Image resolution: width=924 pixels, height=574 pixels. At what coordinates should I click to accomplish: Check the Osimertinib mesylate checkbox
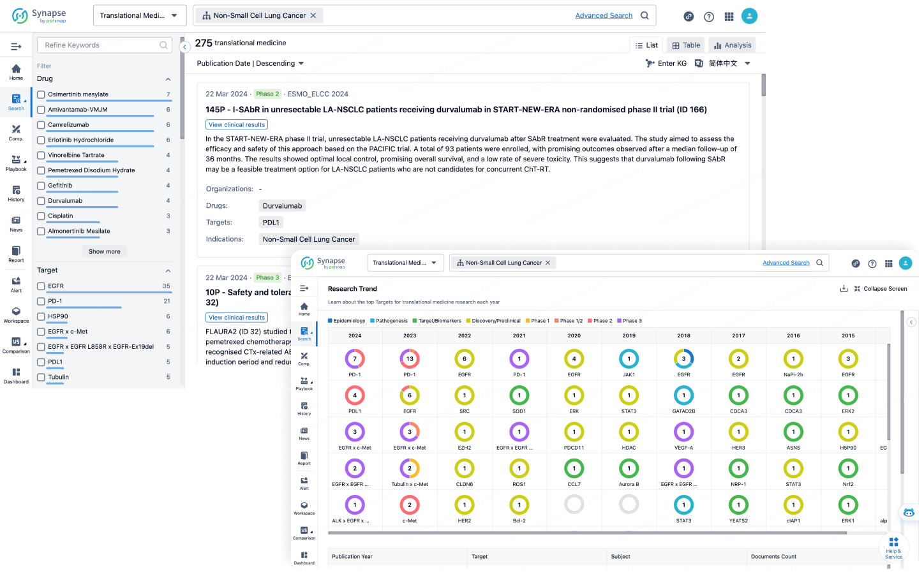click(41, 94)
